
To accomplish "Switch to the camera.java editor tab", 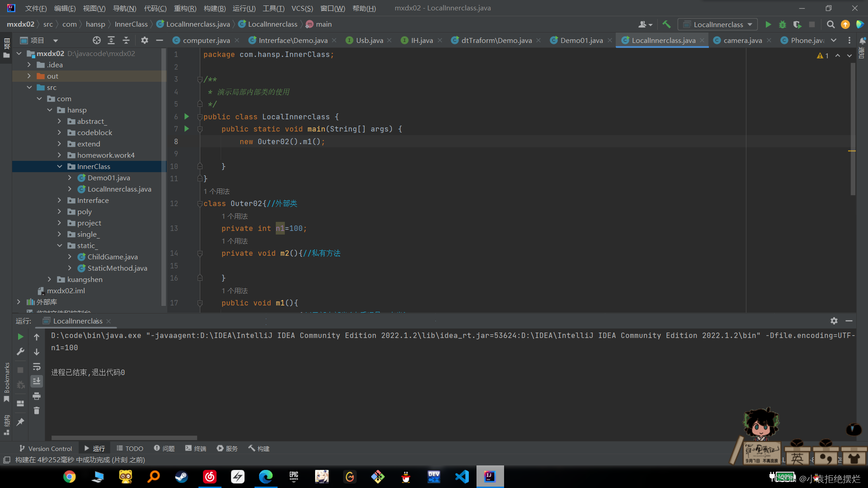I will click(742, 40).
